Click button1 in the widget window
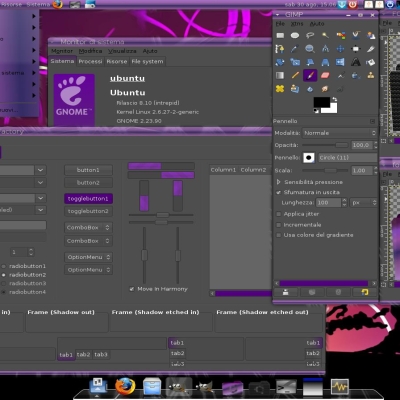The width and height of the screenshot is (400, 400). [88, 170]
